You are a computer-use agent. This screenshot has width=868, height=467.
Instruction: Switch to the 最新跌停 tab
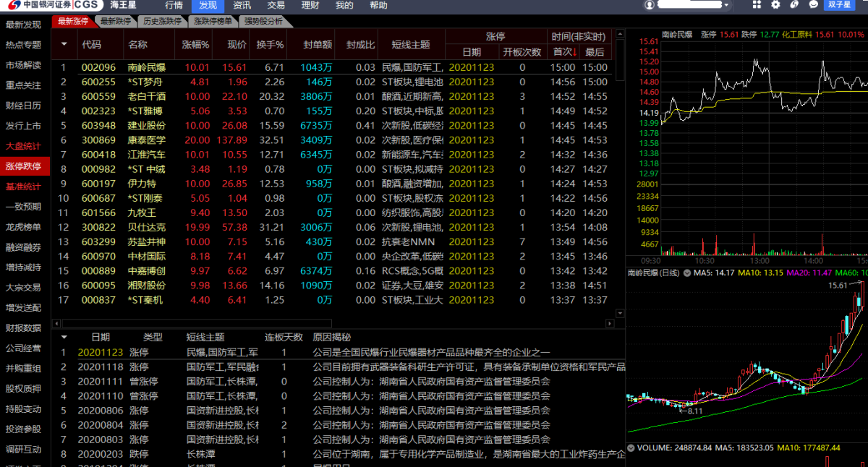pyautogui.click(x=116, y=21)
